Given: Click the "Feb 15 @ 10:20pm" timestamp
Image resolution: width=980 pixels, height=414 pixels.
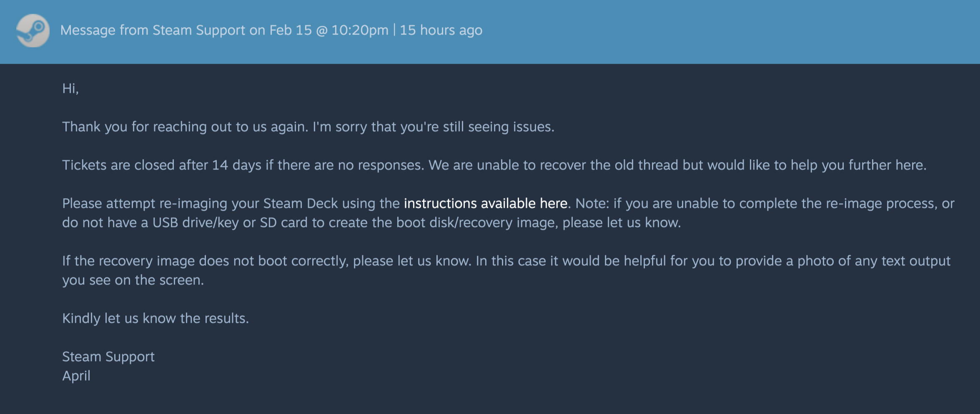Looking at the screenshot, I should coord(328,30).
